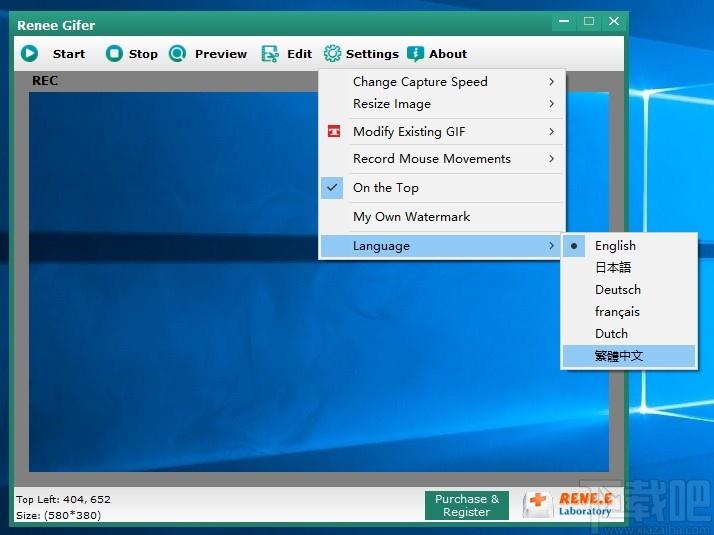This screenshot has width=714, height=535.
Task: Click the About text label
Action: click(x=448, y=54)
